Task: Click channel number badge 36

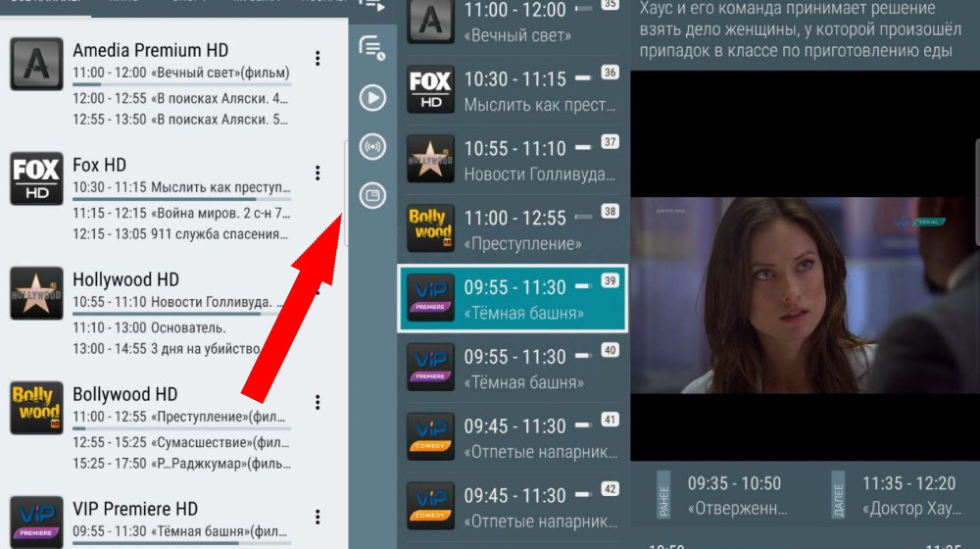Action: click(x=610, y=73)
